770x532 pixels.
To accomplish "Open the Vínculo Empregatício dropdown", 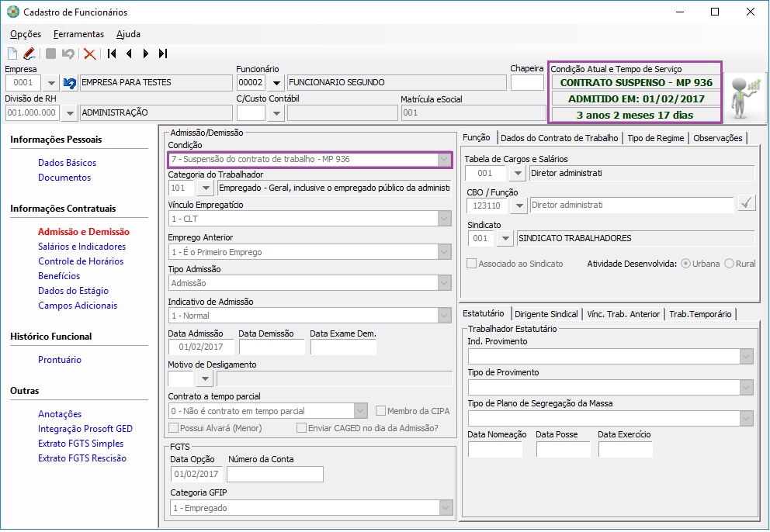I will pos(445,219).
